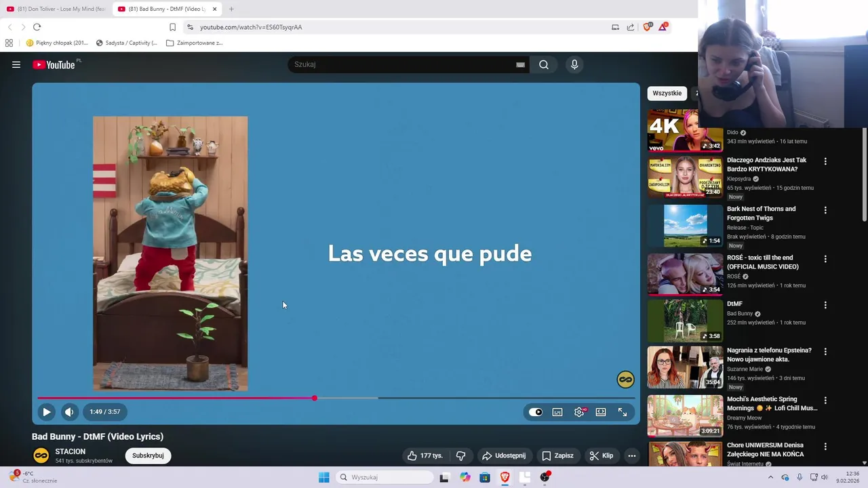Subscribe with the Subskrybuj button
Screen dimensions: 868x488
[x=148, y=455]
